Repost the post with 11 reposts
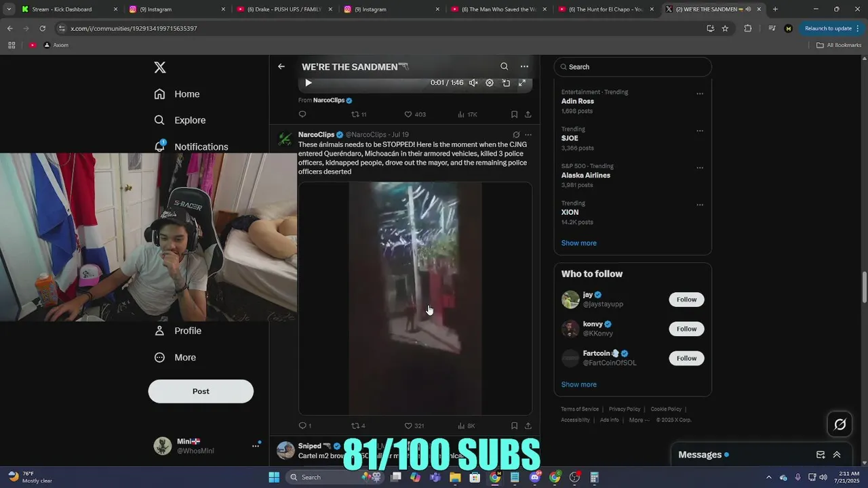Screen dimensions: 868x488 tap(359, 115)
